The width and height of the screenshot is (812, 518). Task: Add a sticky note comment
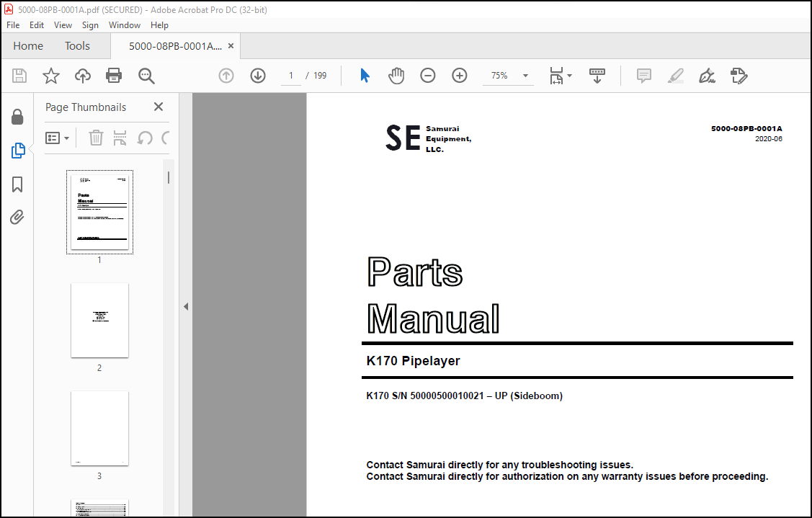point(643,76)
